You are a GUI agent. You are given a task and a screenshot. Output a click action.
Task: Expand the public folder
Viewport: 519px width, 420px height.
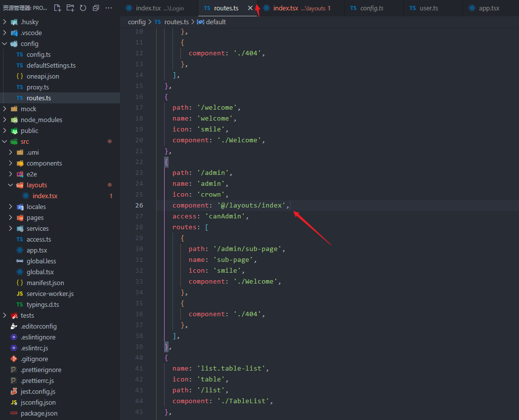tap(4, 131)
